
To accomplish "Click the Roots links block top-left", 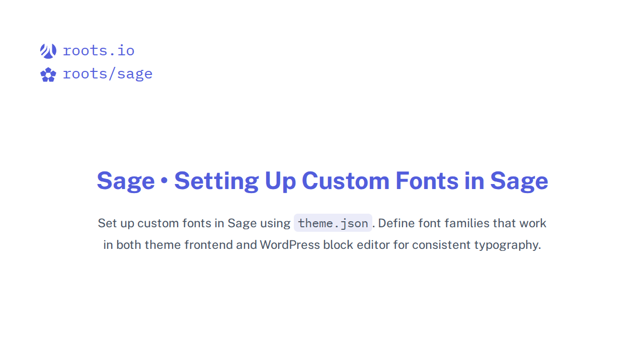I will tap(96, 61).
